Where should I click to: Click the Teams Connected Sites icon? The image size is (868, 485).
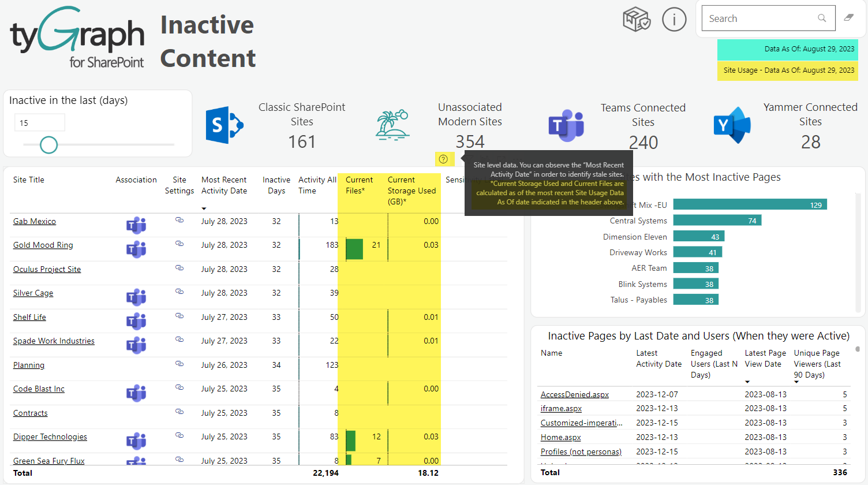(566, 125)
